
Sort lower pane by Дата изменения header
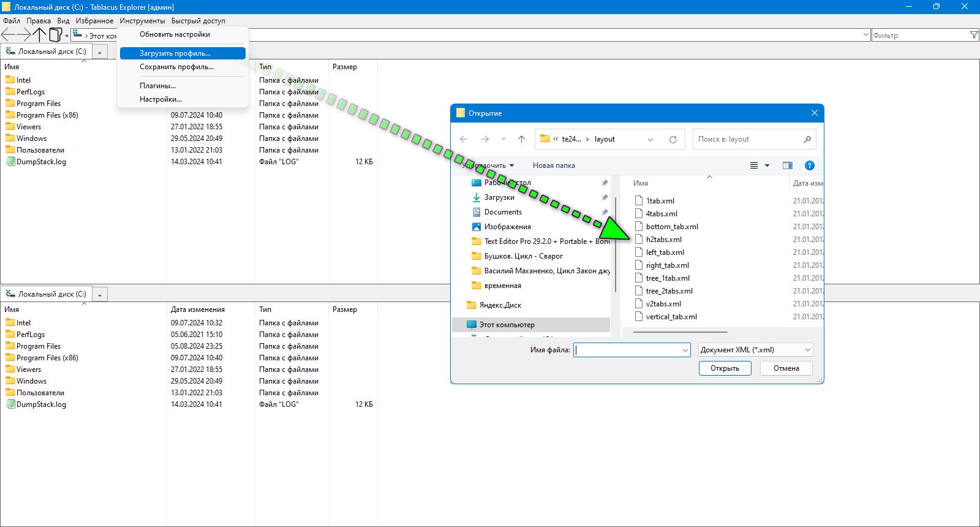197,309
